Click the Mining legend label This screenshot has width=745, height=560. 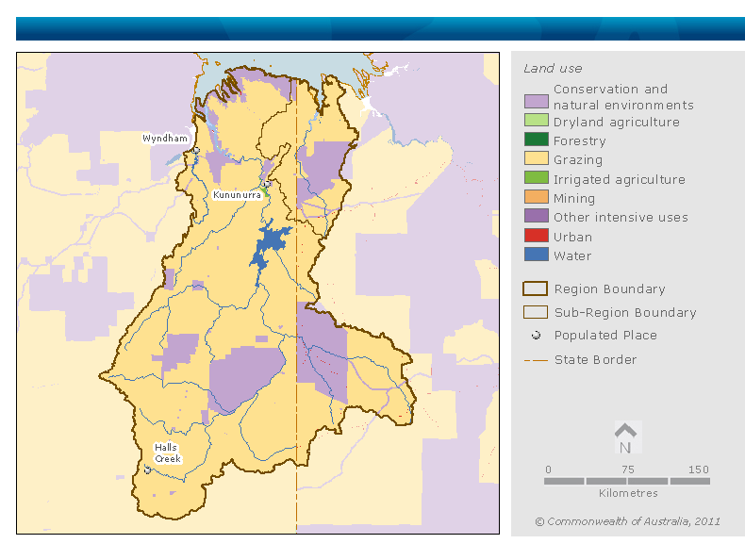[574, 199]
